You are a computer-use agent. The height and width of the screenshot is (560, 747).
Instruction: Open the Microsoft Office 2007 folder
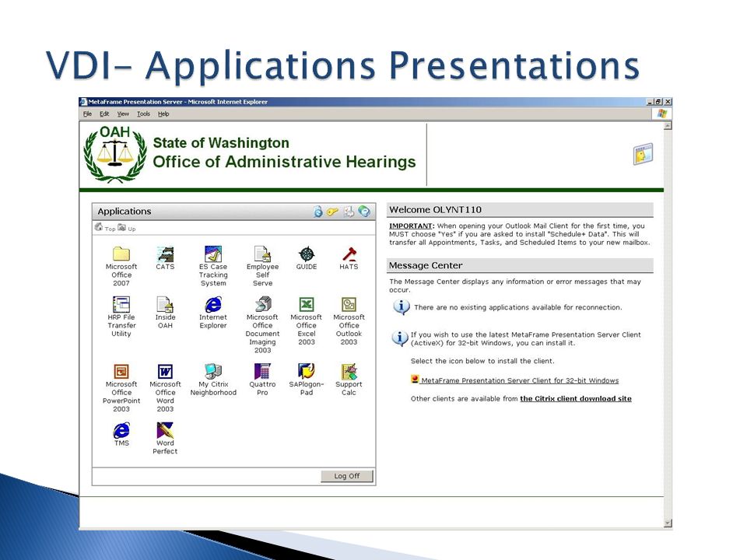point(121,255)
